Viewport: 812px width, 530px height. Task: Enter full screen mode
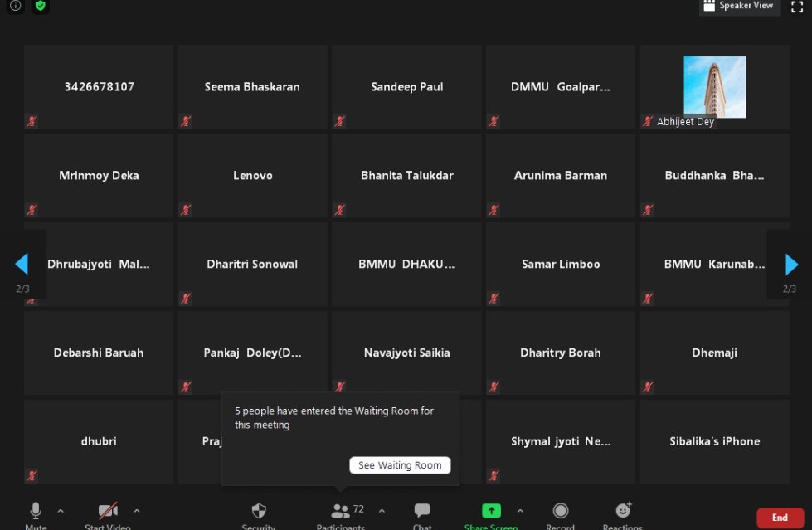coord(797,7)
